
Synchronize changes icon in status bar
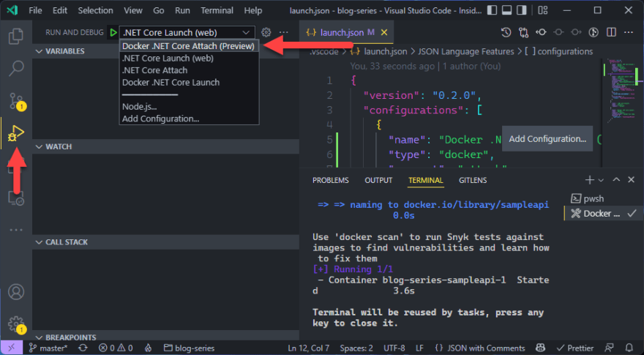(83, 348)
